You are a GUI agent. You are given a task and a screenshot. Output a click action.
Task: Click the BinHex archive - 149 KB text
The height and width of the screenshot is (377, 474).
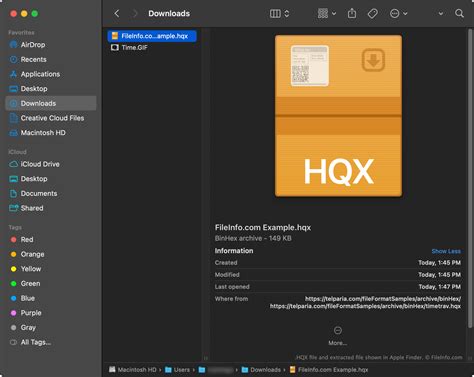[253, 238]
